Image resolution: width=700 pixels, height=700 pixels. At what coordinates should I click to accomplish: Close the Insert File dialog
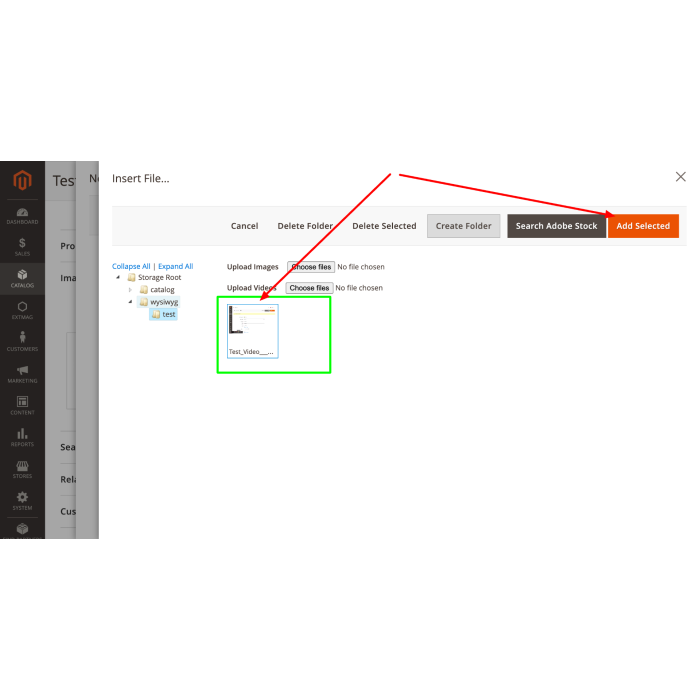[680, 177]
